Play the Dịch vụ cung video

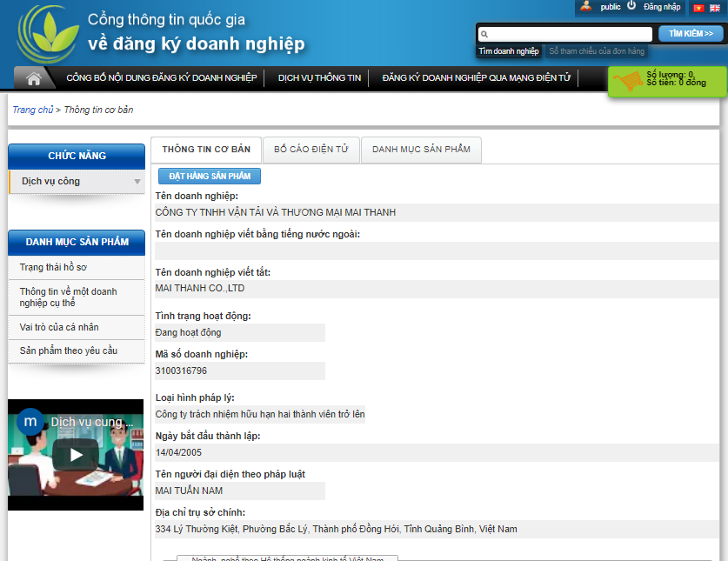click(77, 454)
